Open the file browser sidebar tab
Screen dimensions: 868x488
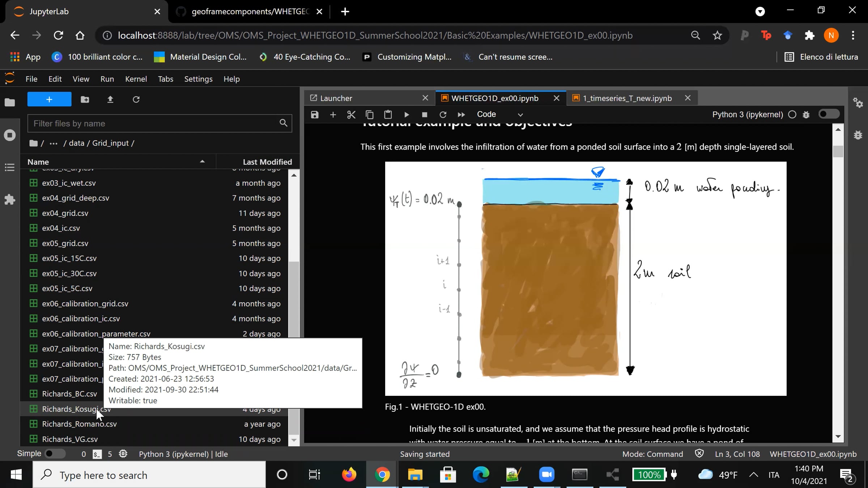click(10, 103)
